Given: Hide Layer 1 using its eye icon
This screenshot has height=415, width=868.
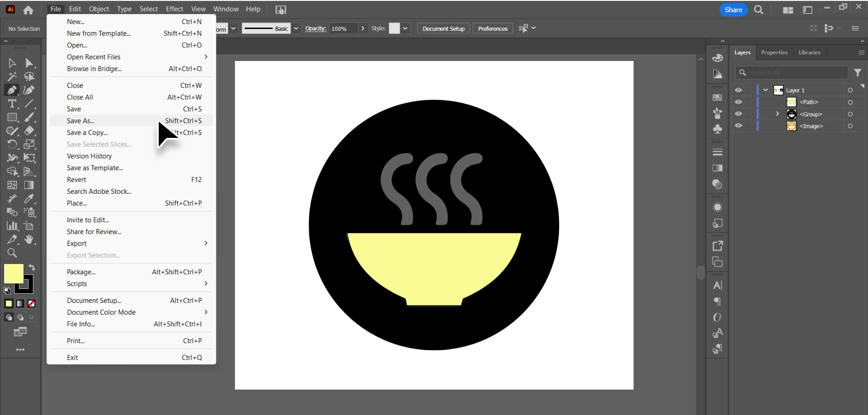Looking at the screenshot, I should coord(738,90).
